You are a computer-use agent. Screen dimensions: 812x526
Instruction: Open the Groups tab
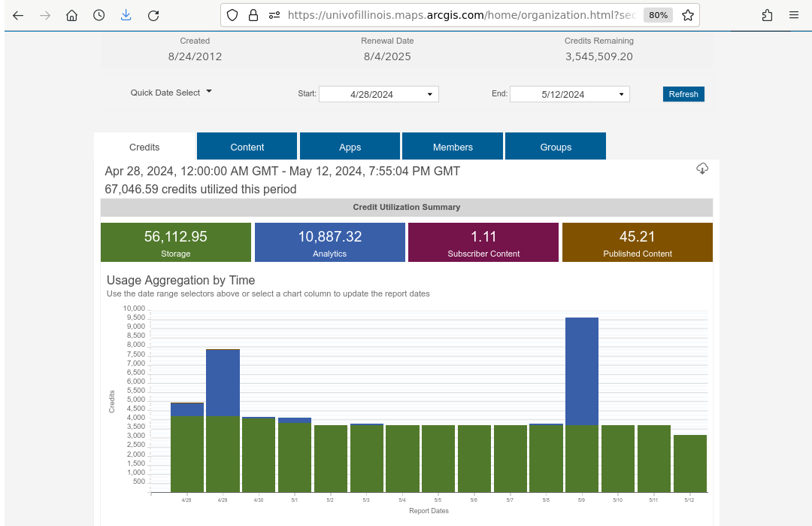(556, 147)
